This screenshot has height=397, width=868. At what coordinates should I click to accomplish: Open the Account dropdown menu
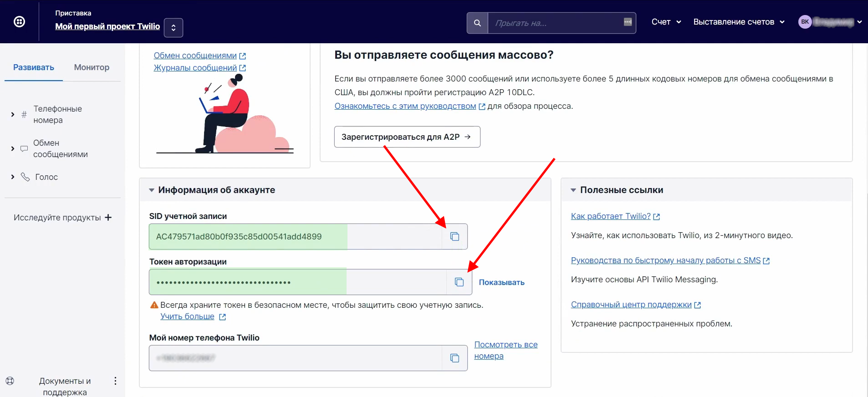666,22
